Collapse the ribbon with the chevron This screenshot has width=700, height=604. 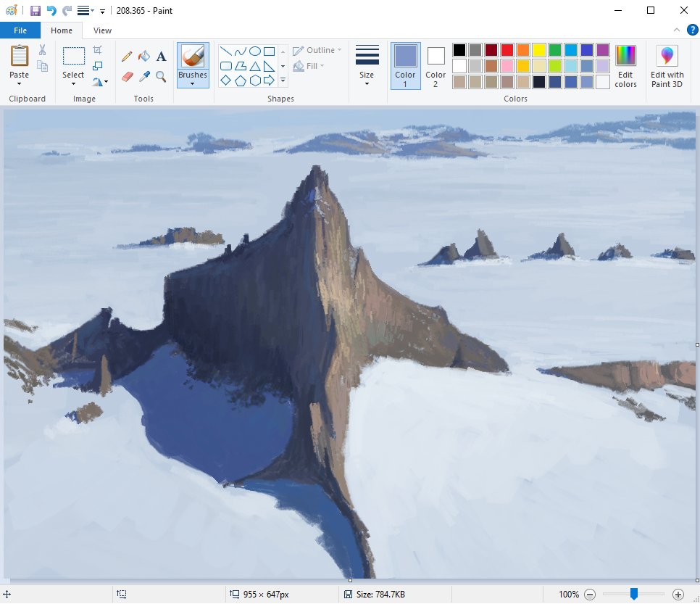tap(677, 30)
